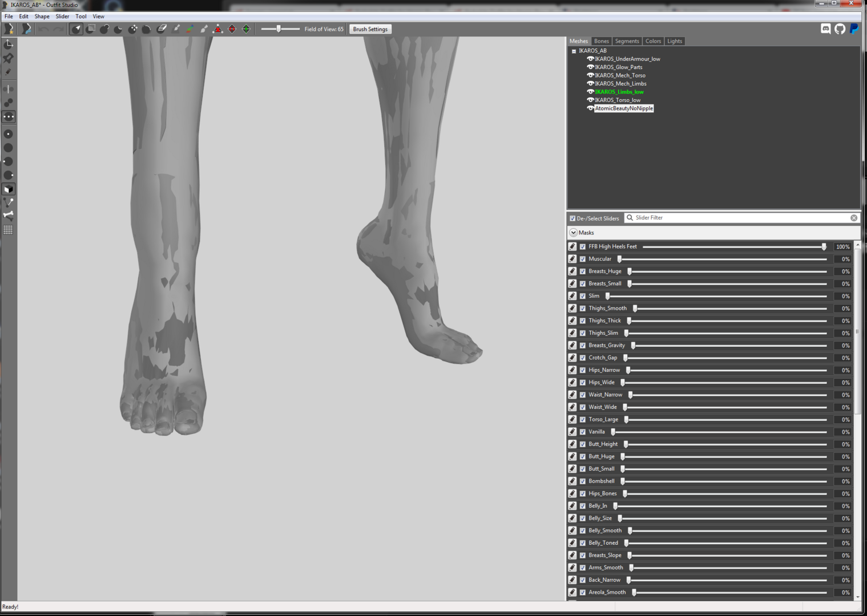
Task: Open Brush Settings
Action: [370, 29]
